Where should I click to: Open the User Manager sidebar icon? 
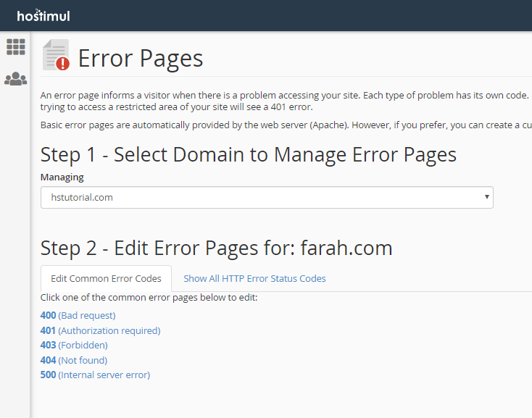(16, 79)
